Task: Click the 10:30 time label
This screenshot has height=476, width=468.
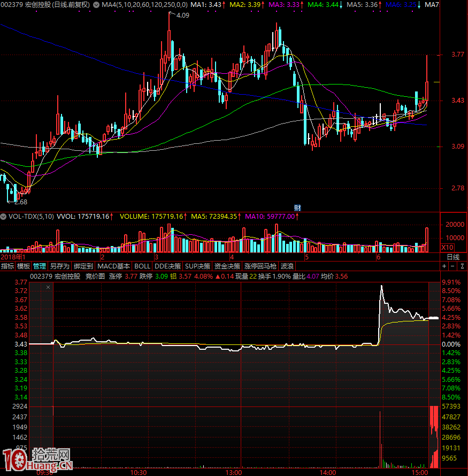Action: (x=139, y=473)
